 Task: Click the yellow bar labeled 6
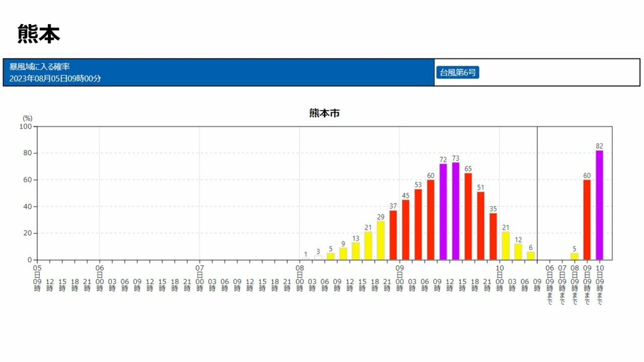[x=531, y=256]
